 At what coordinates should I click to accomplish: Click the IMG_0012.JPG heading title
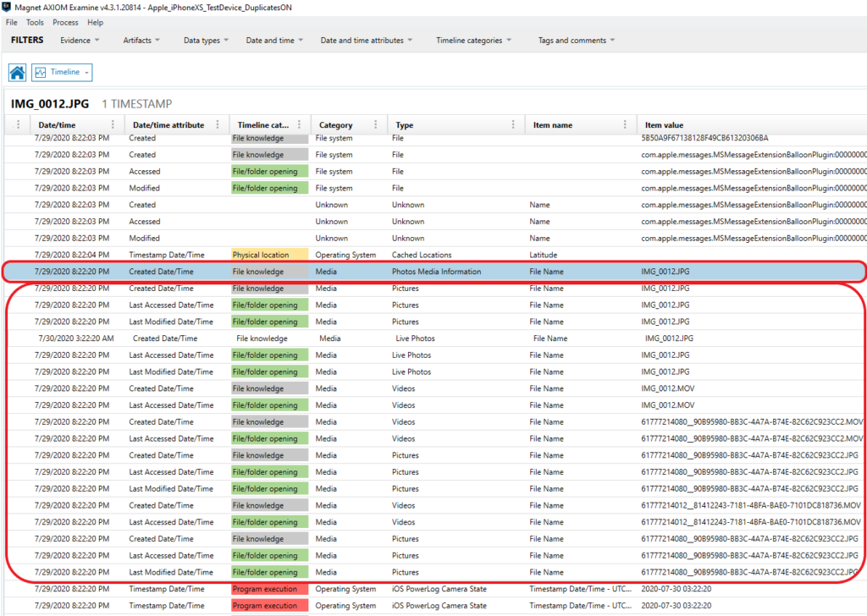(50, 104)
